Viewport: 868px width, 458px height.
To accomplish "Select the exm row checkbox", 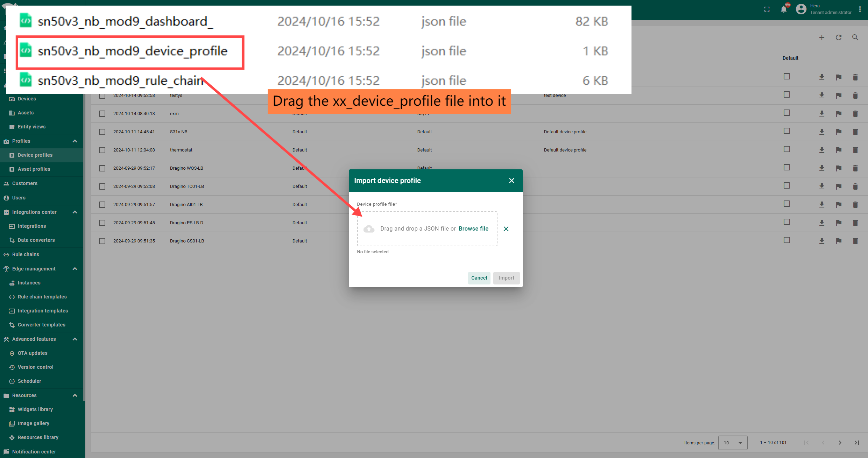I will pos(102,114).
